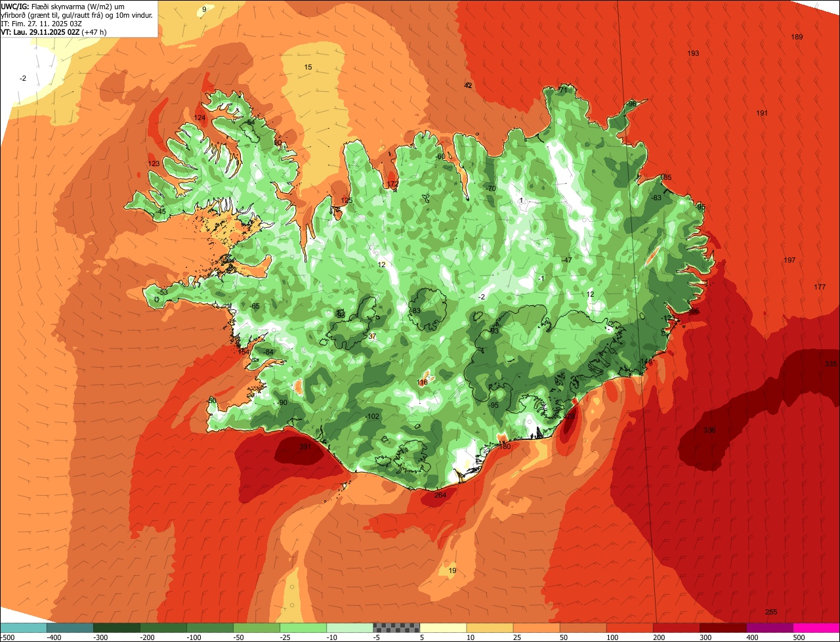The height and width of the screenshot is (642, 840).
Task: Click the '25' label on the legend scale
Action: click(x=517, y=637)
